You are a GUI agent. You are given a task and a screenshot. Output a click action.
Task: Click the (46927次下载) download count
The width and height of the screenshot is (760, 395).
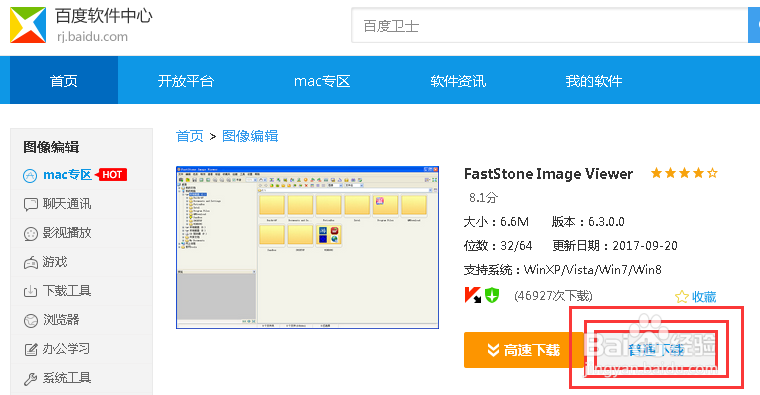point(554,296)
